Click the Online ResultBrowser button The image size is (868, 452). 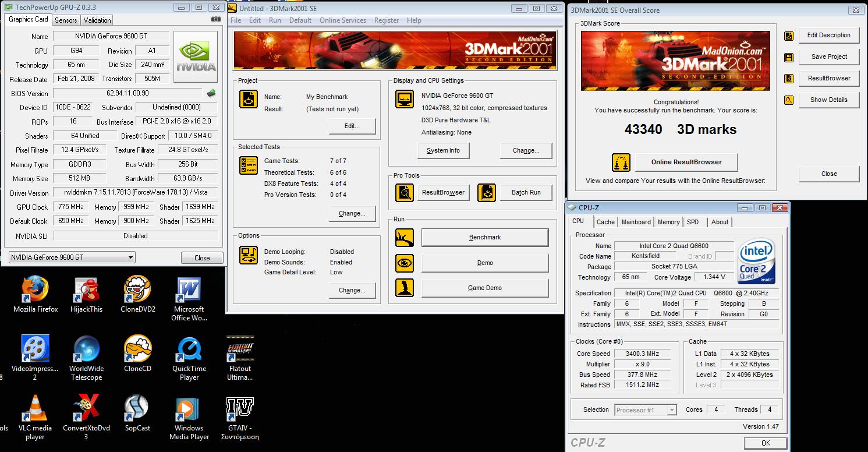pos(686,162)
